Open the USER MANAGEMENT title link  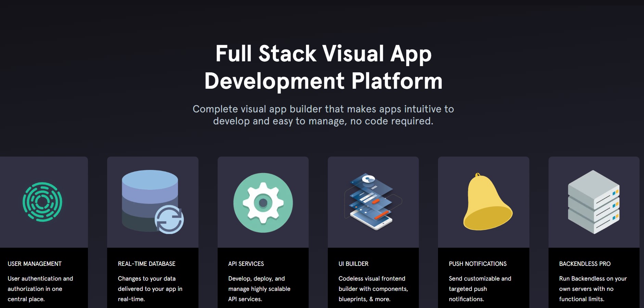(x=35, y=264)
